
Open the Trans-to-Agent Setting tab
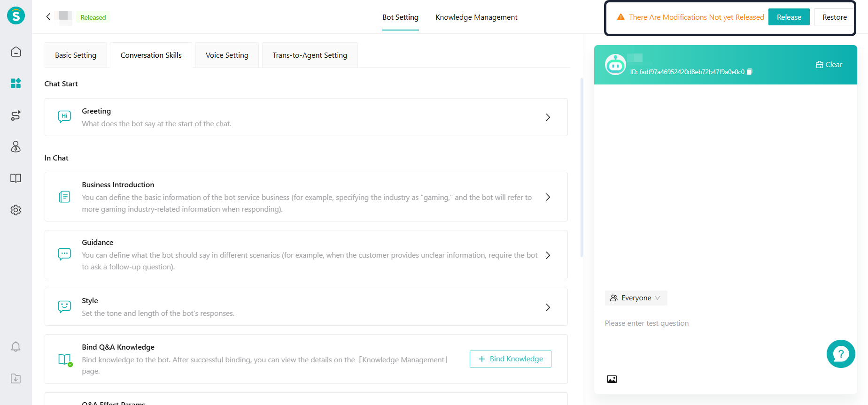tap(310, 55)
